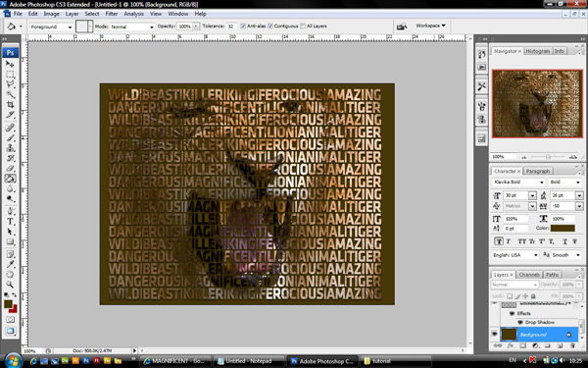Switch to the Histogram tab
Viewport: 588px width, 368px height.
tap(537, 51)
